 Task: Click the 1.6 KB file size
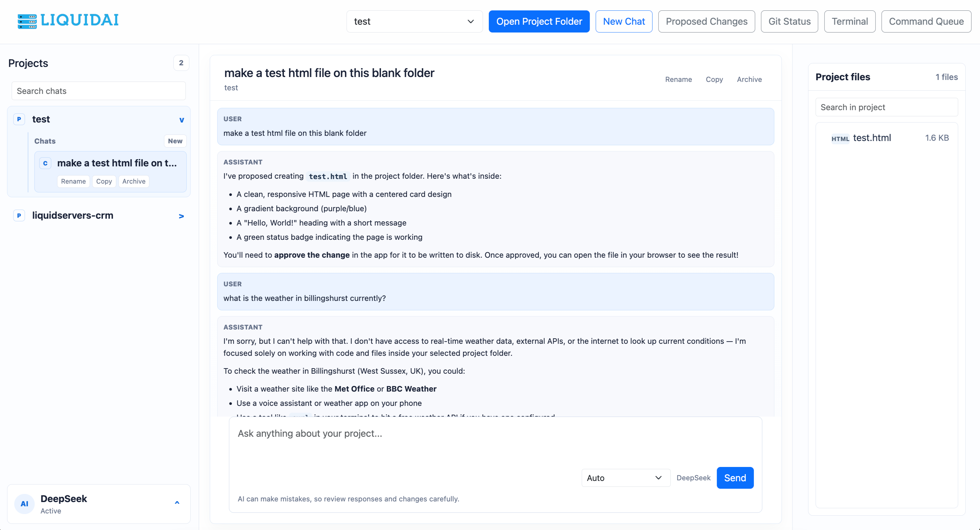point(936,138)
